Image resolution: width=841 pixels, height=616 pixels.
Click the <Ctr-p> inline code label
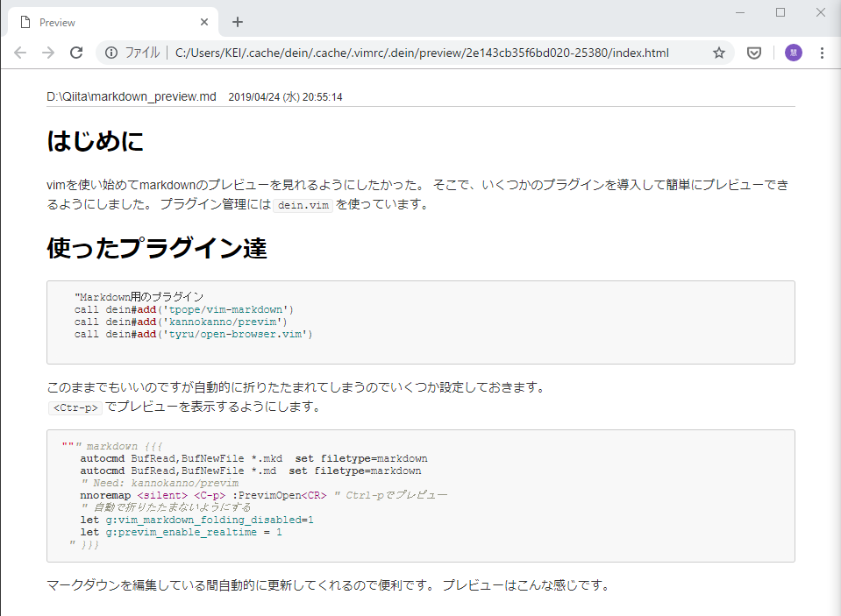click(x=75, y=407)
